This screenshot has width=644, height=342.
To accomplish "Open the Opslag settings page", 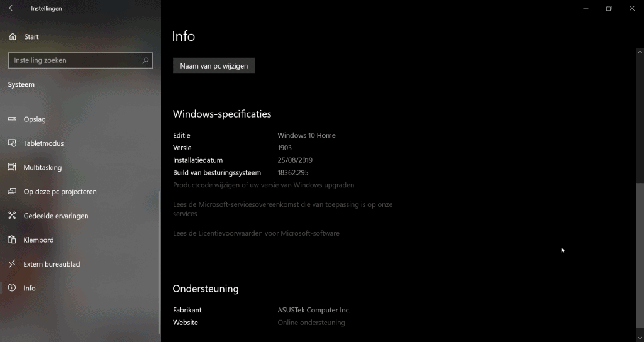I will click(x=80, y=119).
